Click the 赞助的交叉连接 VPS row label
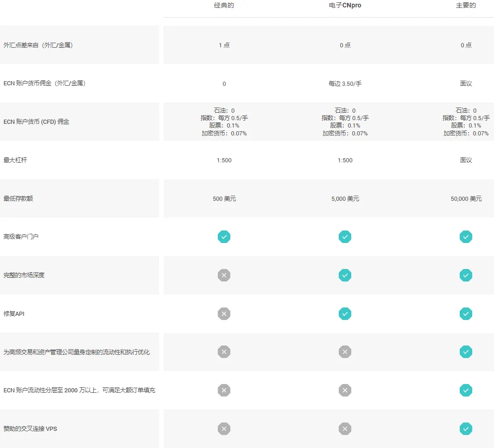This screenshot has width=494, height=448. (30, 429)
